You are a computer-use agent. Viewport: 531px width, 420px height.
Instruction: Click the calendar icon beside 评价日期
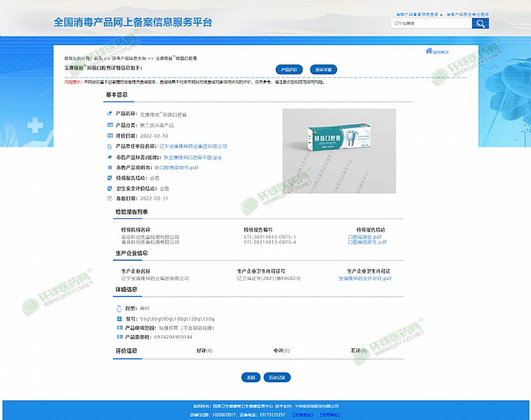[x=110, y=135]
